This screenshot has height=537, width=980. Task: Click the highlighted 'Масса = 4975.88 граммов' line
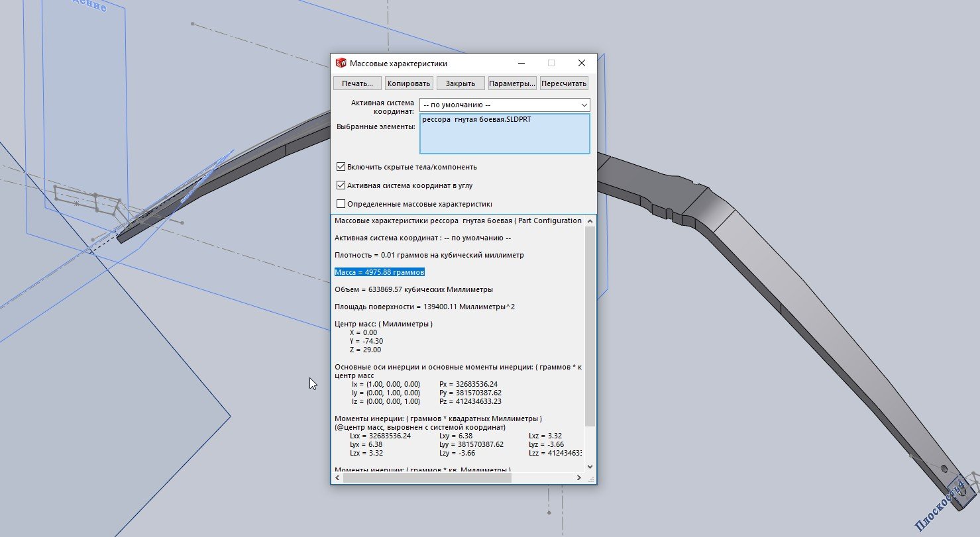(x=379, y=272)
